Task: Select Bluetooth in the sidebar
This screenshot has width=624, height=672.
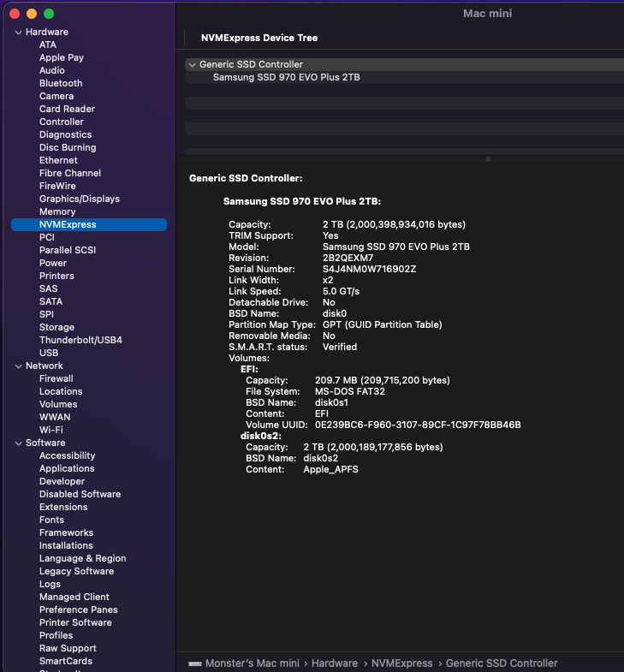Action: [x=61, y=83]
